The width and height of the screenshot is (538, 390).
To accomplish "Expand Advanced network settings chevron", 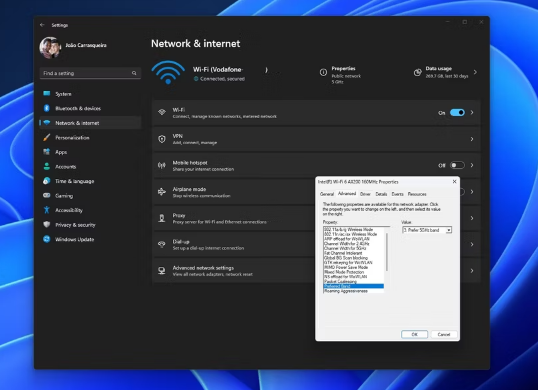I will click(472, 271).
